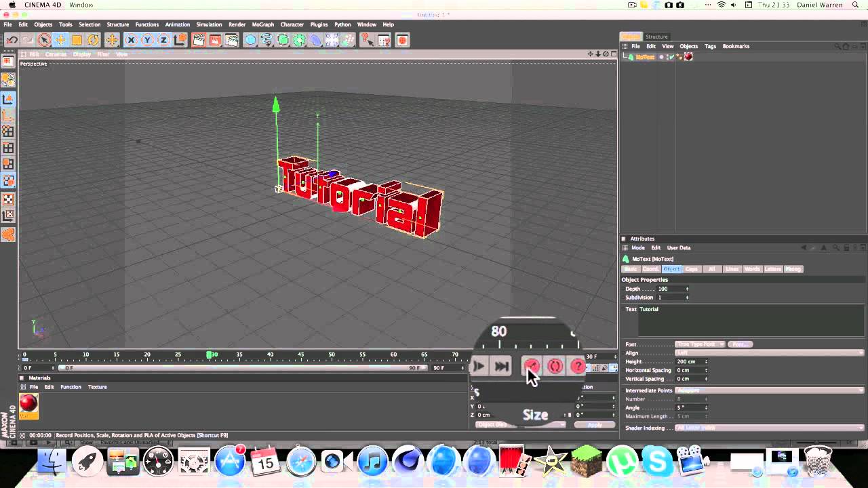This screenshot has width=868, height=488.
Task: Open the deformer objects icon
Action: 315,40
